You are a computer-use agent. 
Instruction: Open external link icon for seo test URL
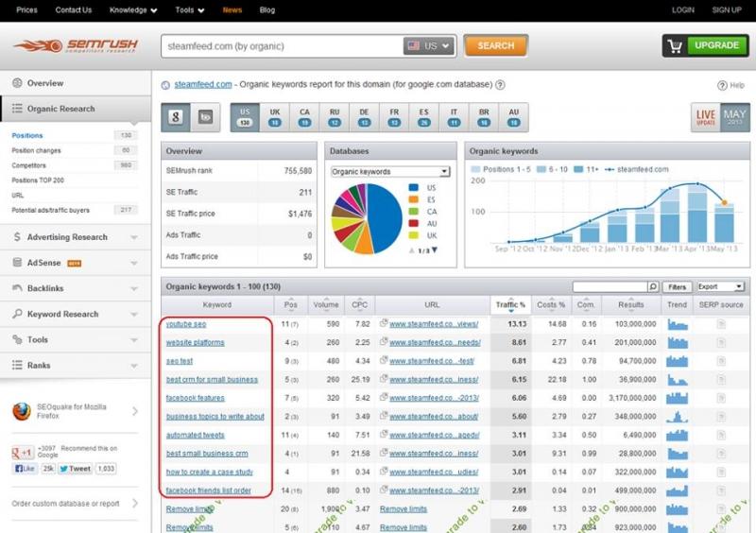coord(384,361)
